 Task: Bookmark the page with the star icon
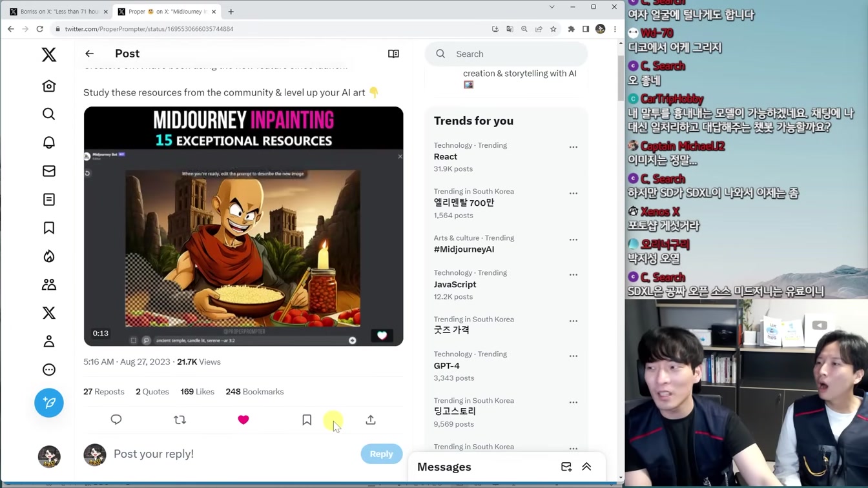click(553, 29)
